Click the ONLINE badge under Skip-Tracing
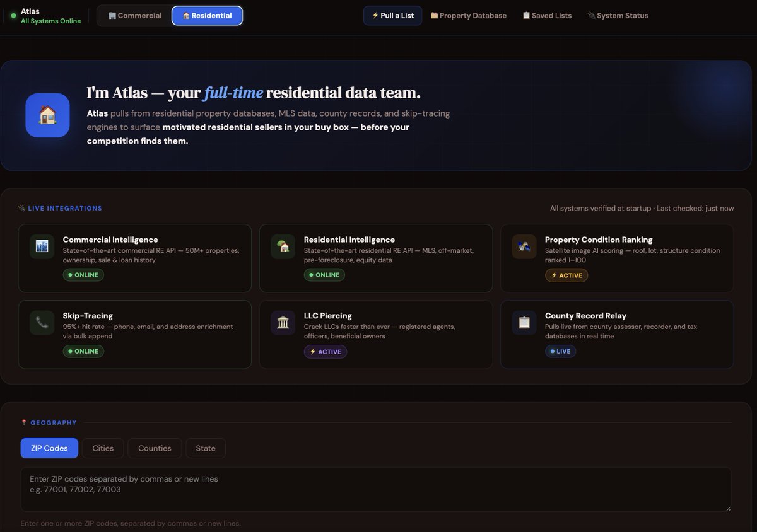The image size is (757, 532). tap(83, 351)
